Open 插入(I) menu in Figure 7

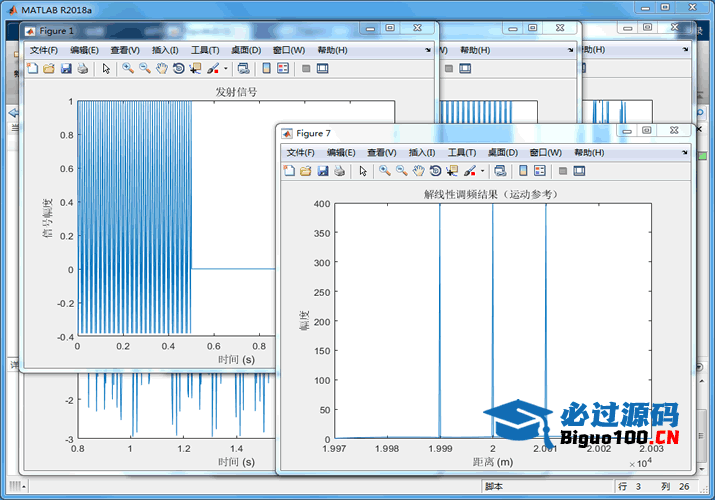tap(423, 152)
